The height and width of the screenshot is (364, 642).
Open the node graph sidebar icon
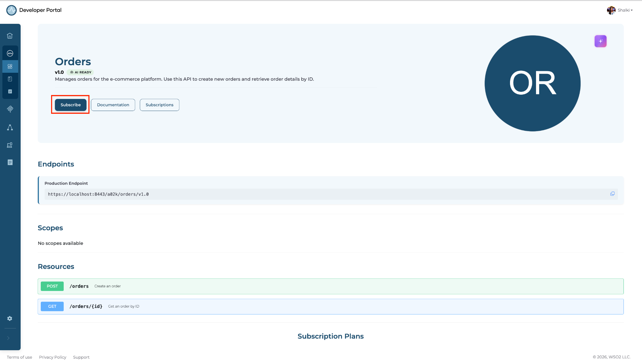[x=10, y=128]
